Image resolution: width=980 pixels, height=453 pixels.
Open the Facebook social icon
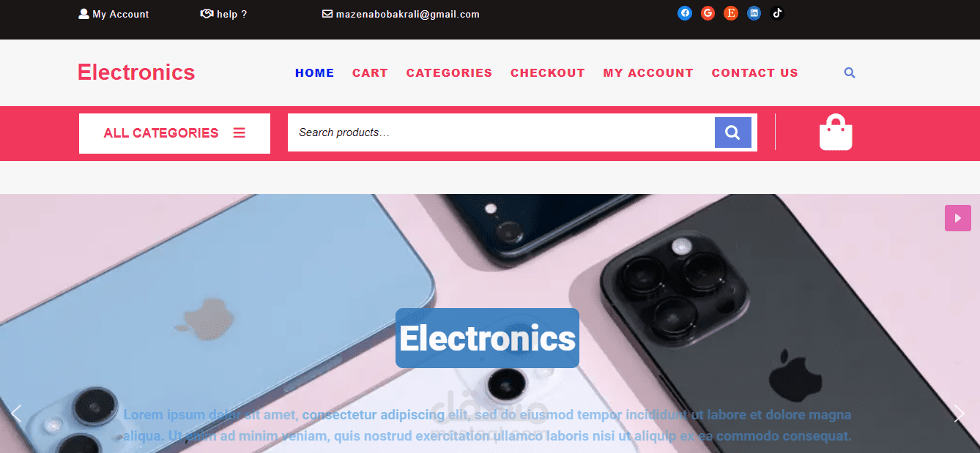pyautogui.click(x=685, y=13)
